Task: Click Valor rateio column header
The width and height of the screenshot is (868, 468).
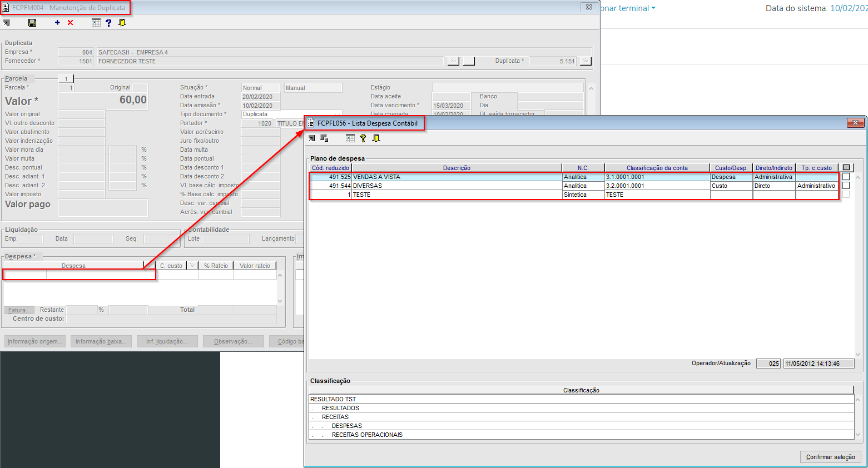Action: (255, 266)
